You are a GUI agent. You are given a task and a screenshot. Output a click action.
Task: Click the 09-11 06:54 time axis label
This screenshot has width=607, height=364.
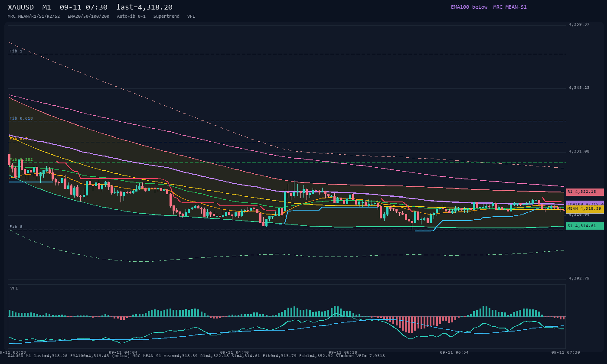coord(454,352)
